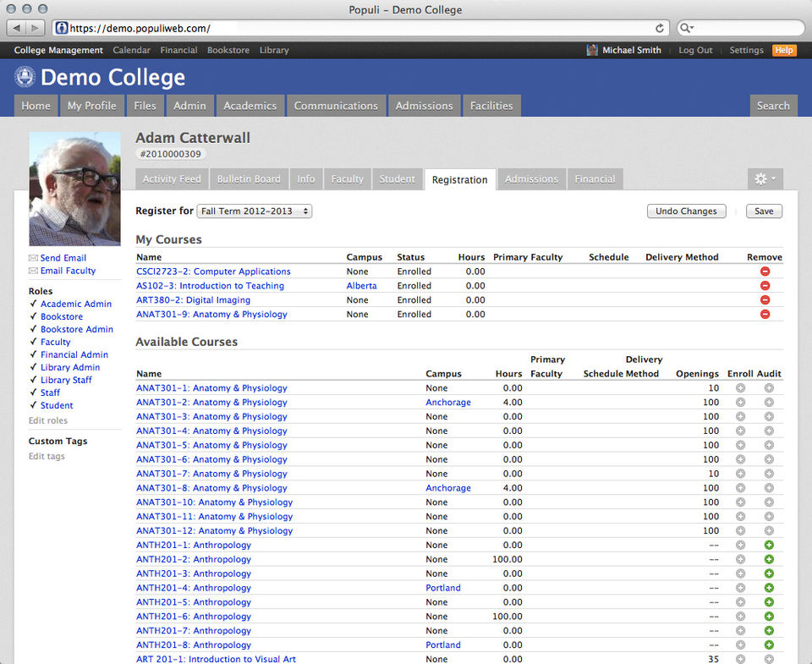Click Enroll icon for ANAT301-5
The height and width of the screenshot is (664, 812).
(x=741, y=445)
